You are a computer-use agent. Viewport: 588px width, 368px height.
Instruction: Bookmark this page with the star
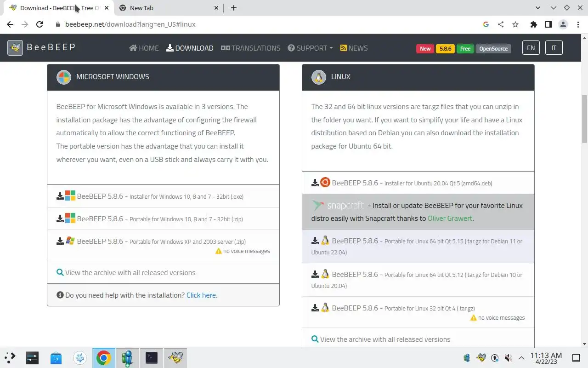pyautogui.click(x=515, y=24)
